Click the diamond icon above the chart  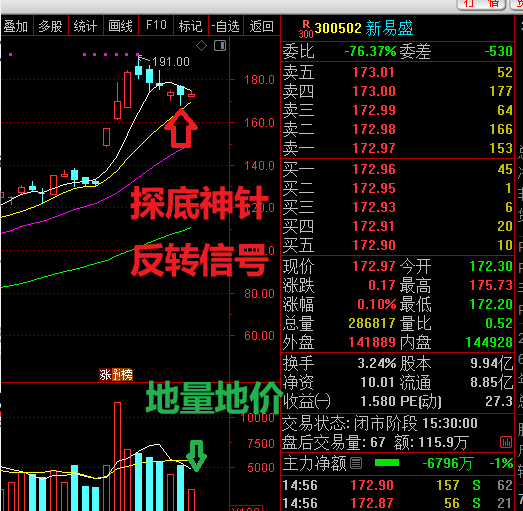(201, 45)
